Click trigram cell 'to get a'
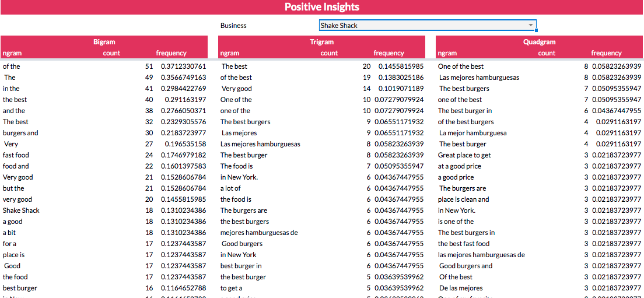Viewport: 644px width, 298px height. [231, 288]
